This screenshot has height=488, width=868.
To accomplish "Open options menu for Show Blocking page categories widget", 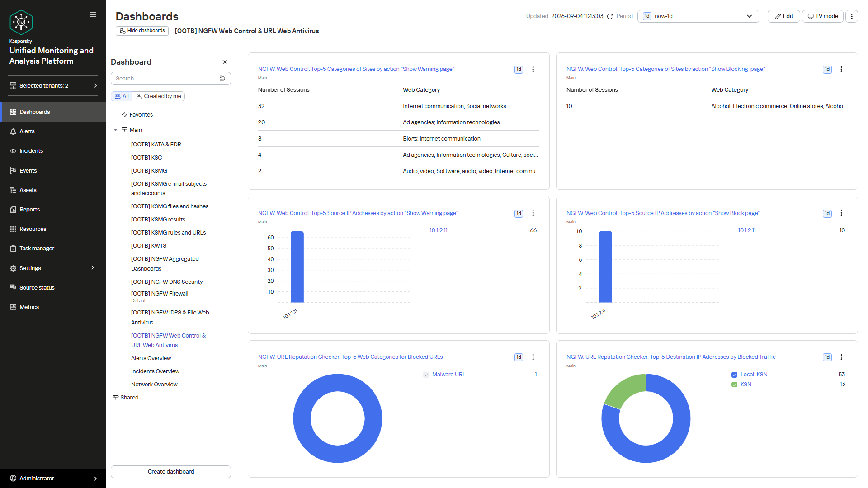I will tap(841, 69).
